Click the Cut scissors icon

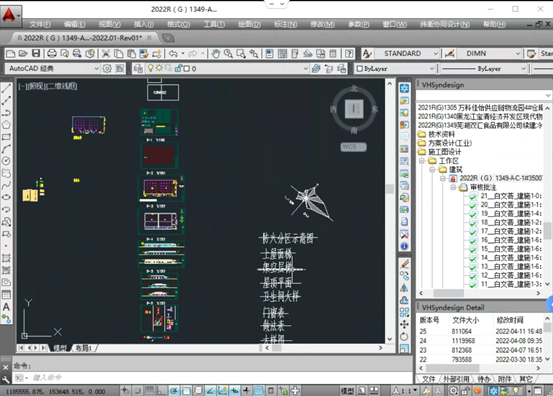pyautogui.click(x=105, y=54)
